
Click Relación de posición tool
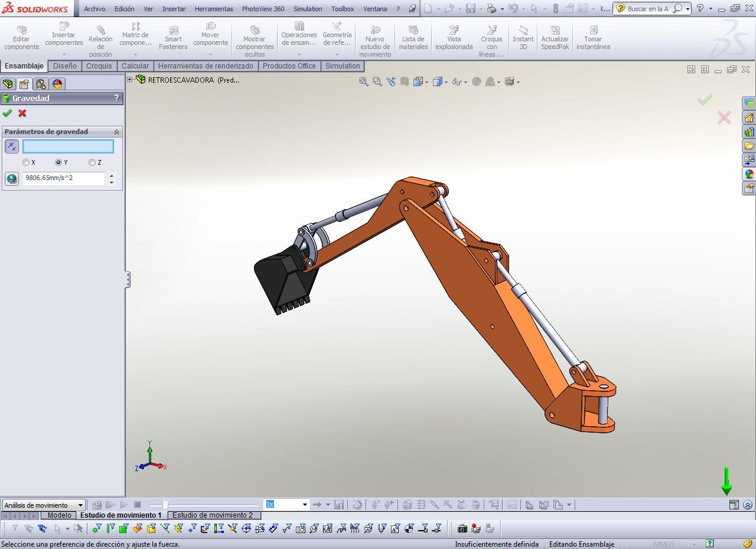pos(100,41)
